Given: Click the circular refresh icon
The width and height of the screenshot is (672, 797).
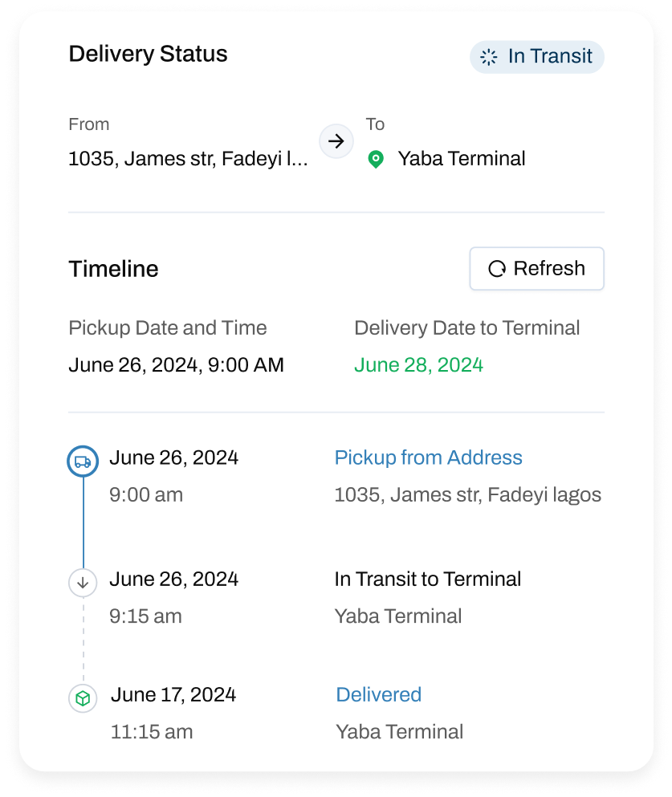Looking at the screenshot, I should pos(497,269).
